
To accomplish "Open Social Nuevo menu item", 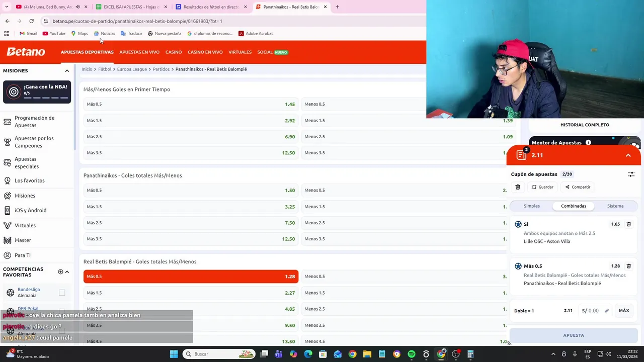I will (272, 52).
